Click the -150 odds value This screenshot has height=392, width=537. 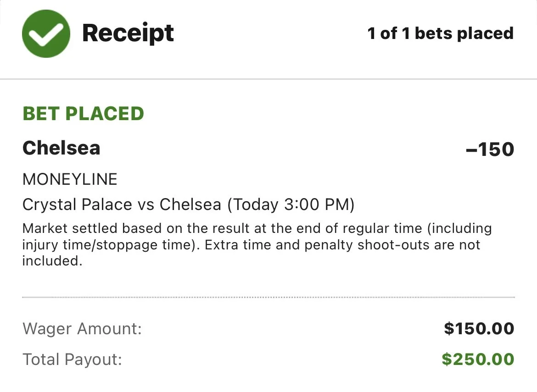[x=489, y=149]
